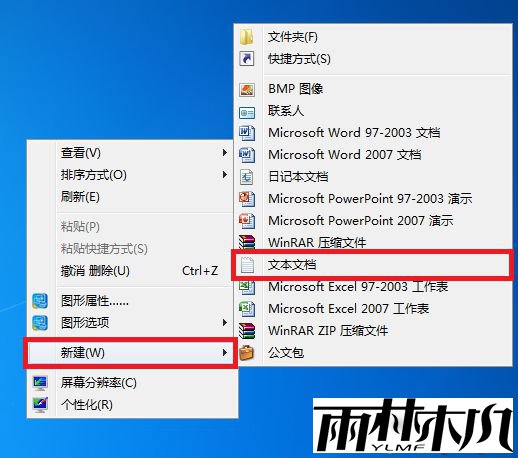Open 个性化(R) menu entry

tap(133, 405)
